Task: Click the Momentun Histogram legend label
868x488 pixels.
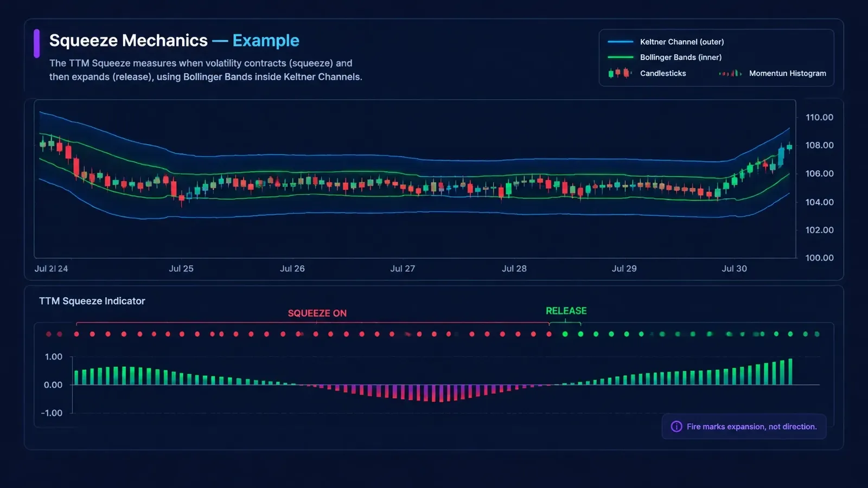Action: (x=788, y=73)
